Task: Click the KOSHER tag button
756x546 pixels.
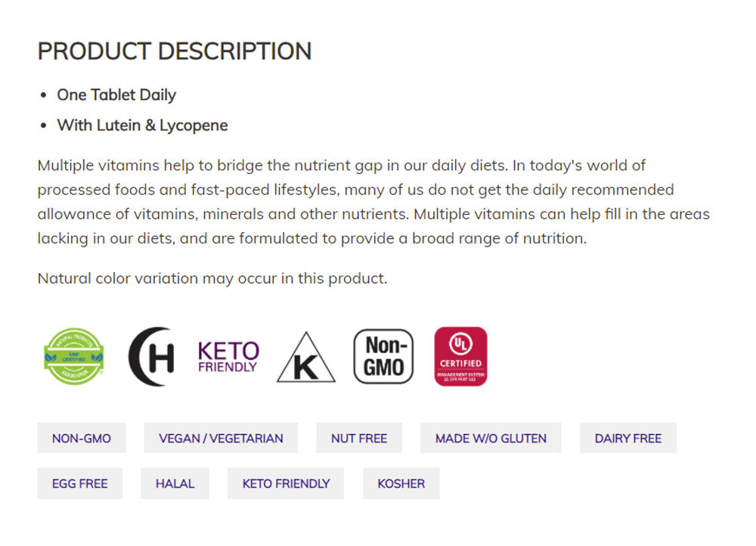Action: (x=401, y=483)
